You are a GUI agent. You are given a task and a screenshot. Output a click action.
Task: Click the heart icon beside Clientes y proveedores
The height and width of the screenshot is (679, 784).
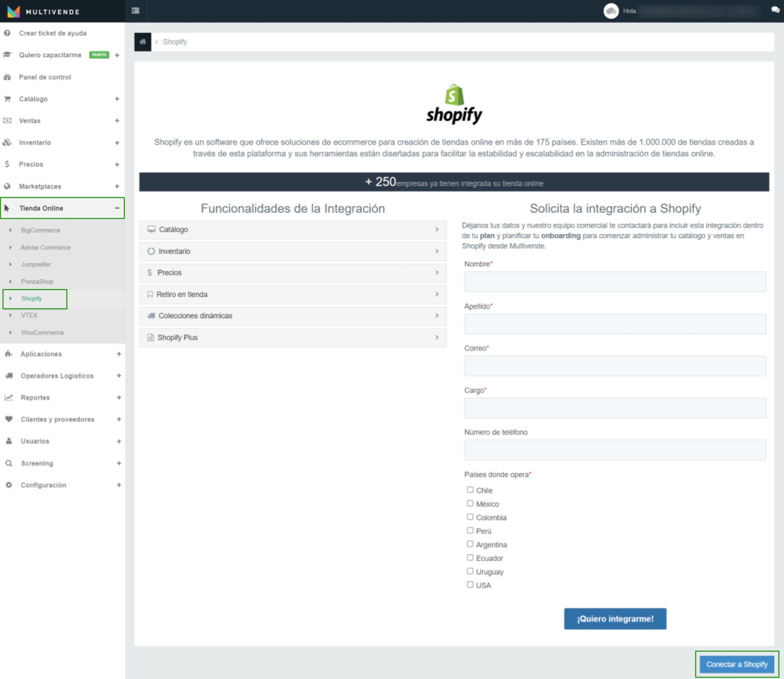pyautogui.click(x=9, y=419)
